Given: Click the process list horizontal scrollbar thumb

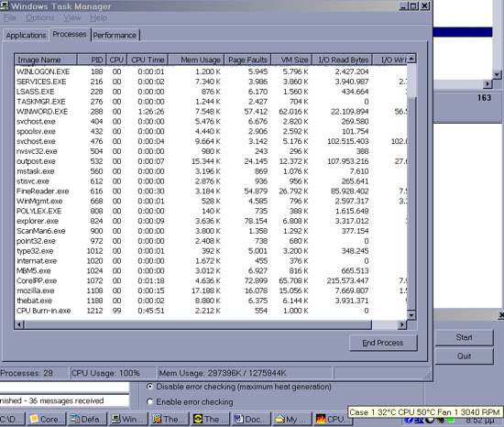Looking at the screenshot, I should pos(198,324).
